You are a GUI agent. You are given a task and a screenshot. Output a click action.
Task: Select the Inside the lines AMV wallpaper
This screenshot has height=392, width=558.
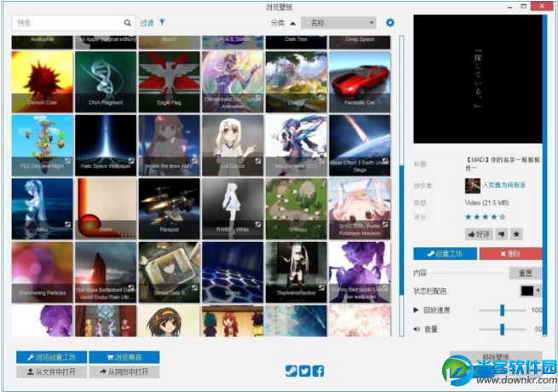point(169,145)
